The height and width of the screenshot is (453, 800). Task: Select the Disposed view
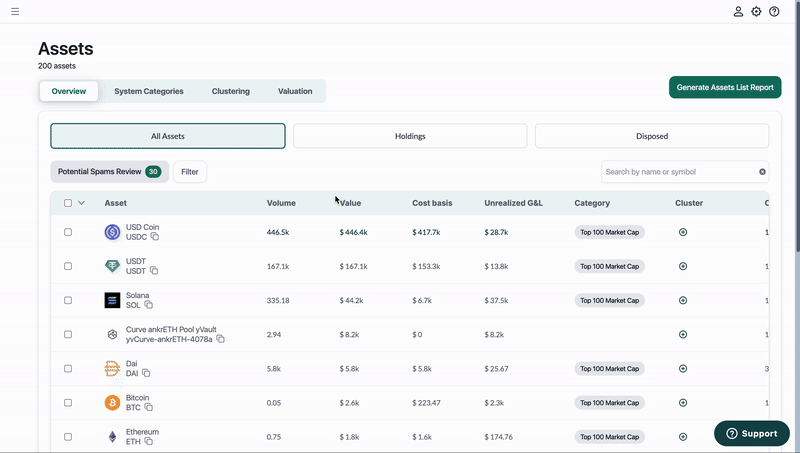(652, 136)
